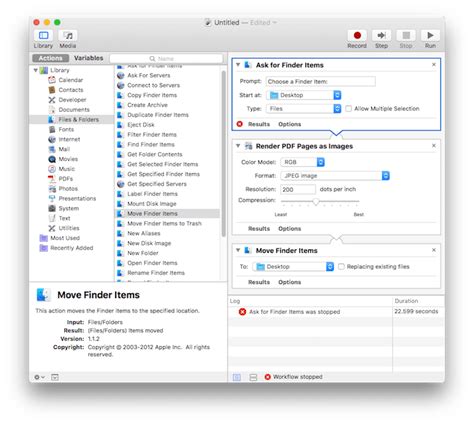Viewport: 474px width, 424px height.
Task: Remove the Move Finder Items action from workflow
Action: (x=434, y=250)
